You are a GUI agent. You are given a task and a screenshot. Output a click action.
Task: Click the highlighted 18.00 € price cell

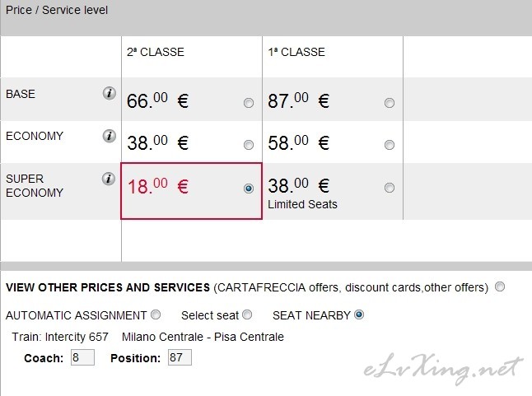click(191, 191)
